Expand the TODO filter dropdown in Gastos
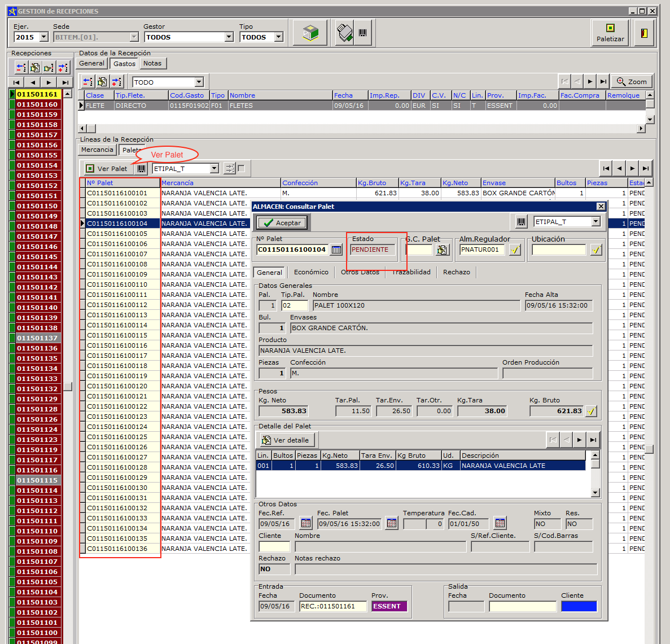Image resolution: width=670 pixels, height=644 pixels. click(199, 82)
